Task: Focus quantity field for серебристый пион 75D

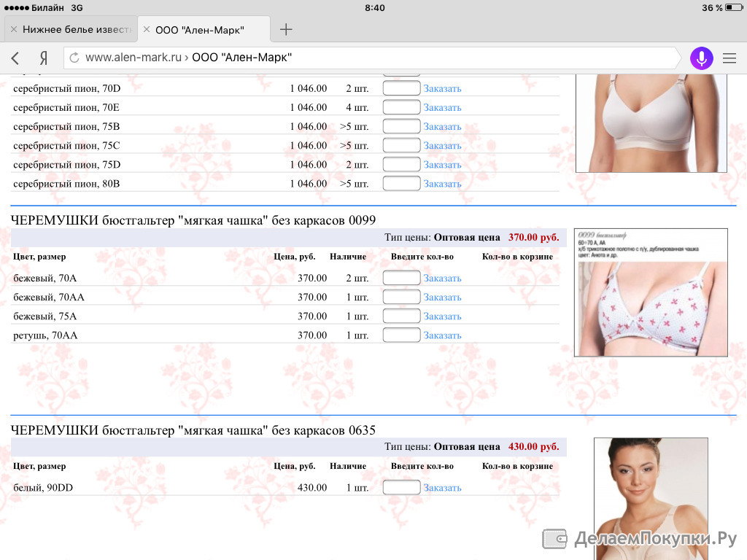Action: pos(402,164)
